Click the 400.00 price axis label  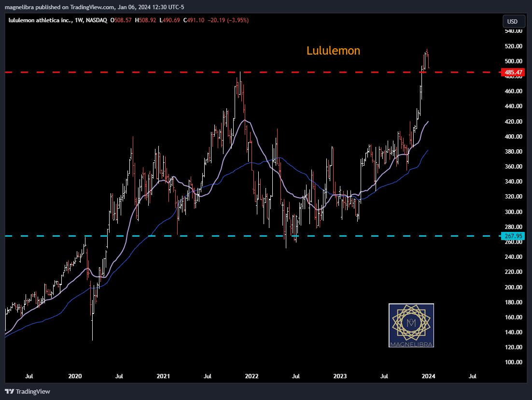tap(514, 137)
